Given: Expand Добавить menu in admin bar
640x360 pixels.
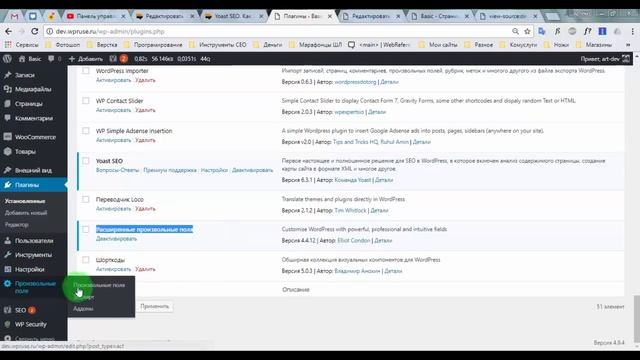Looking at the screenshot, I should (x=86, y=59).
